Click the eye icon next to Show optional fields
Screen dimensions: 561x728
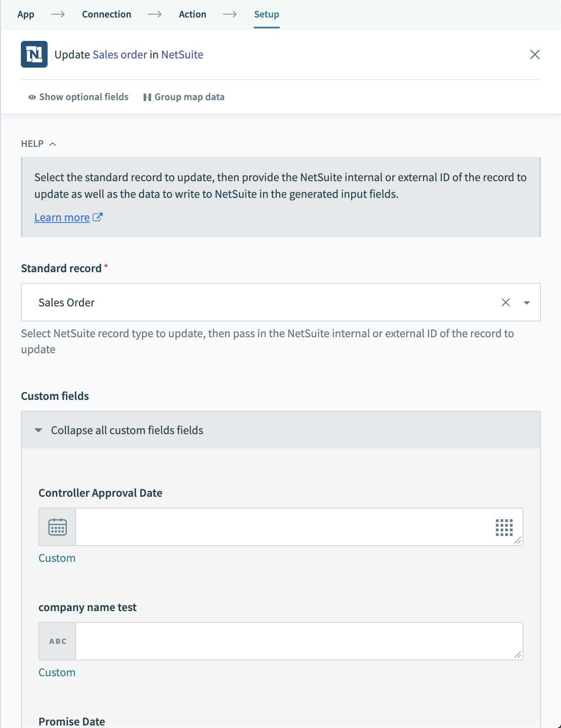pos(31,97)
